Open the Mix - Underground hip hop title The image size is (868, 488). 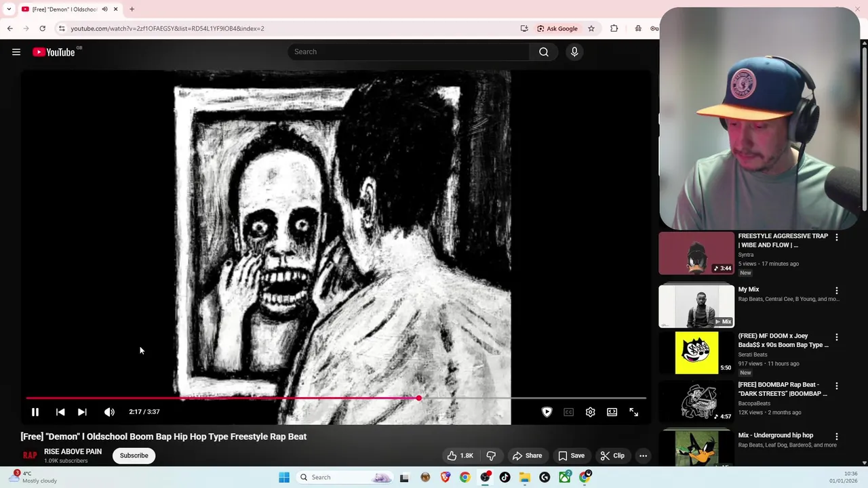pos(775,435)
